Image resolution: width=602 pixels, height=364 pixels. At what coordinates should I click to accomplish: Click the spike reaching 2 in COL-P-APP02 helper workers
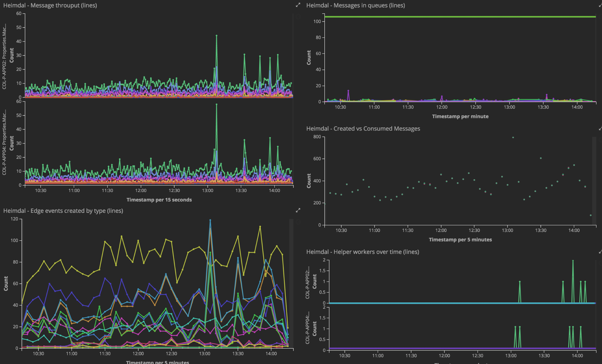point(573,261)
